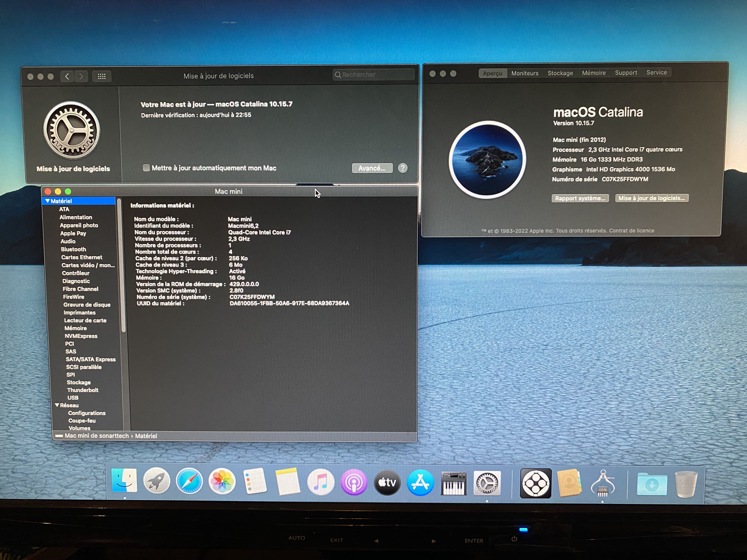Open Downloads folder in the Dock

click(652, 484)
